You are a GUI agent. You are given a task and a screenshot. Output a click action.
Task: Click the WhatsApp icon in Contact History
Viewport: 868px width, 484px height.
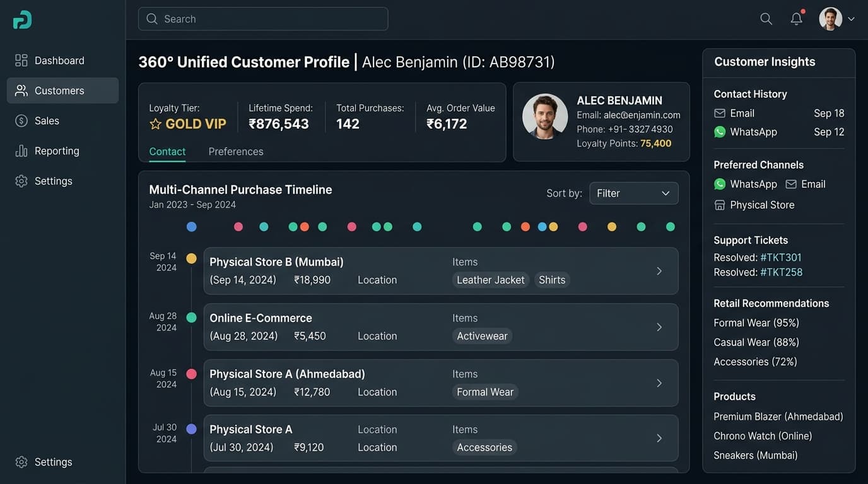(x=720, y=132)
